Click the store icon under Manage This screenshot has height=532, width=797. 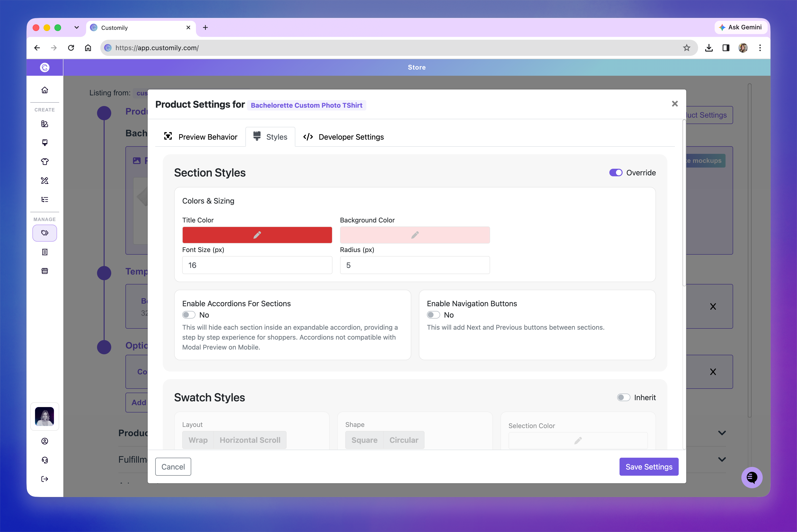click(x=44, y=271)
